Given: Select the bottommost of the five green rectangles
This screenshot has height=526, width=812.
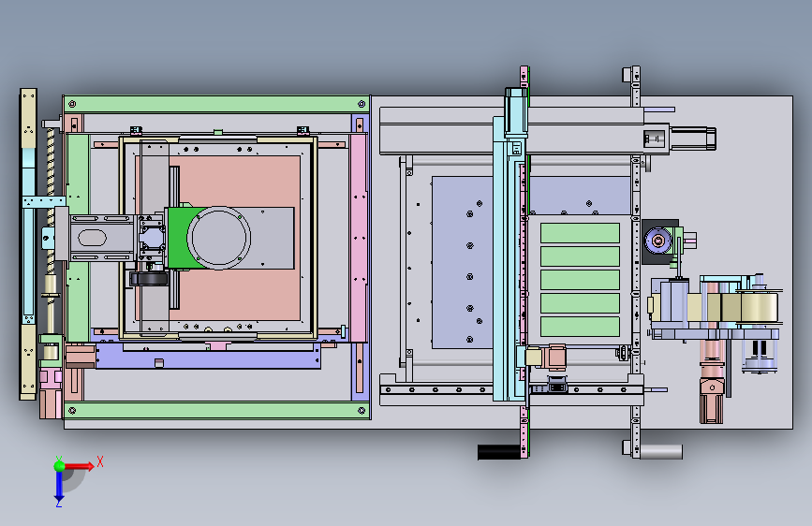Looking at the screenshot, I should coord(580,327).
